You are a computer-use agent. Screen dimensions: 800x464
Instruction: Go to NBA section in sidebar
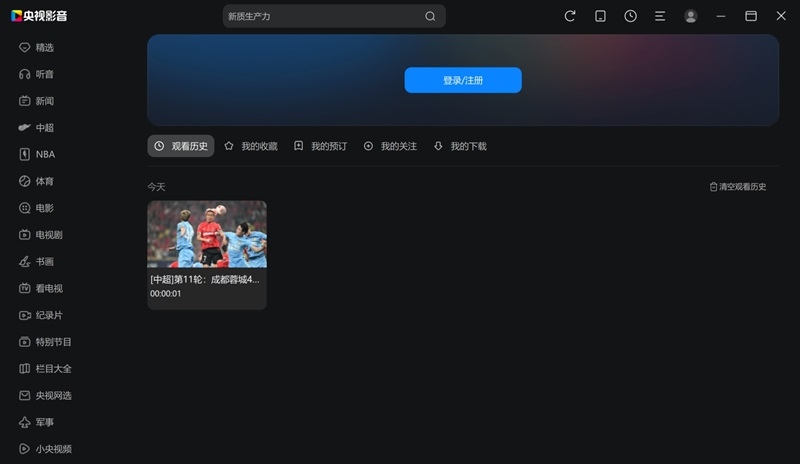click(x=45, y=154)
